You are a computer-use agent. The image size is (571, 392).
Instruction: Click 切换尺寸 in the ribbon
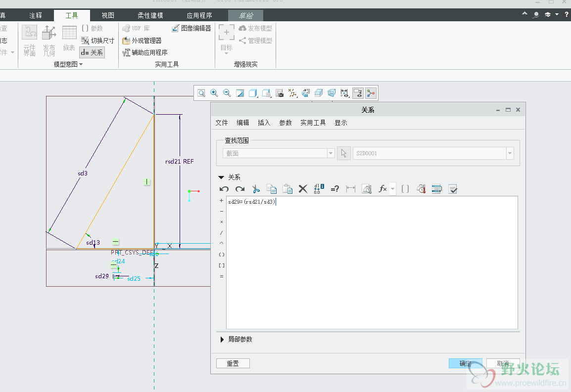click(x=98, y=41)
